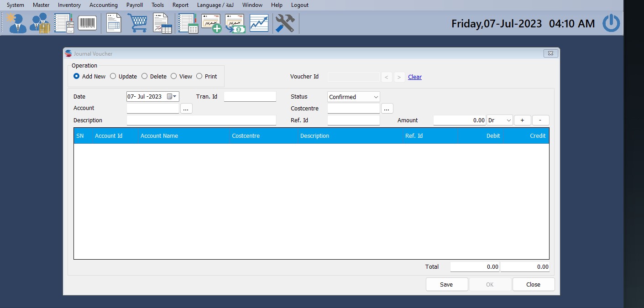
Task: Click the Ref. Id input field
Action: point(354,120)
